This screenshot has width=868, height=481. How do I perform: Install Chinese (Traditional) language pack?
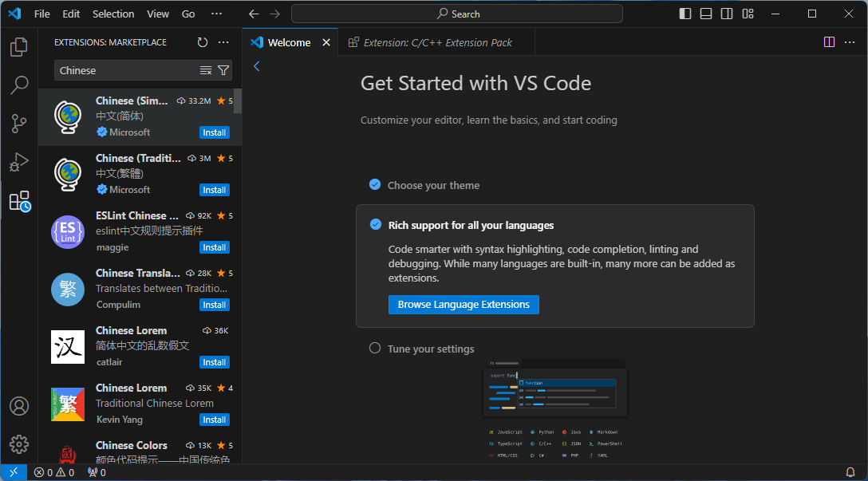(215, 190)
